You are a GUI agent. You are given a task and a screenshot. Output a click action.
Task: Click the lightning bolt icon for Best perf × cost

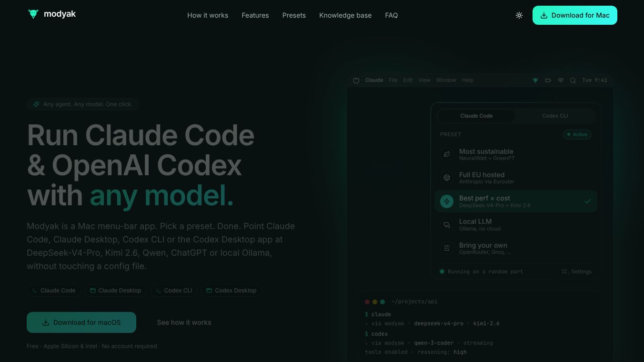click(x=447, y=201)
